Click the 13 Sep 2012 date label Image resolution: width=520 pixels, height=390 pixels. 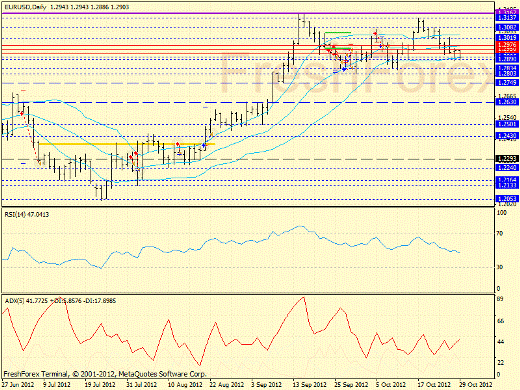[310, 385]
